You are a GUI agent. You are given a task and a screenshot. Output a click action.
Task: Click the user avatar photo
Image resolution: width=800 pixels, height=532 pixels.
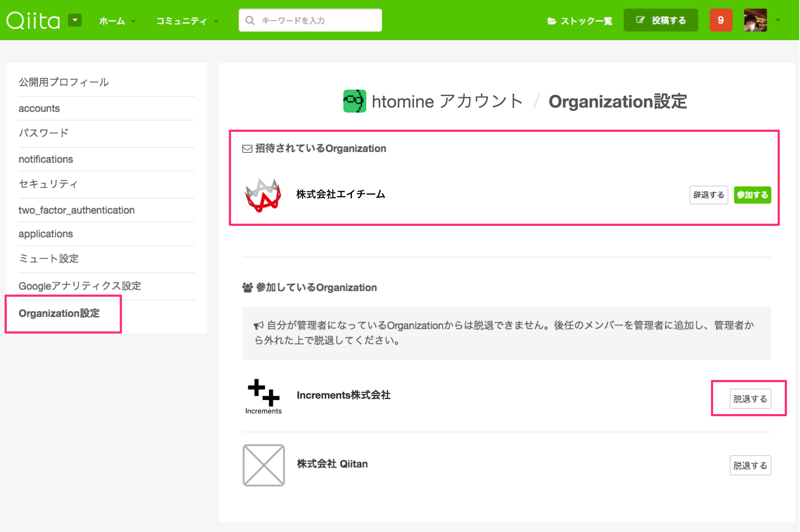coord(755,20)
